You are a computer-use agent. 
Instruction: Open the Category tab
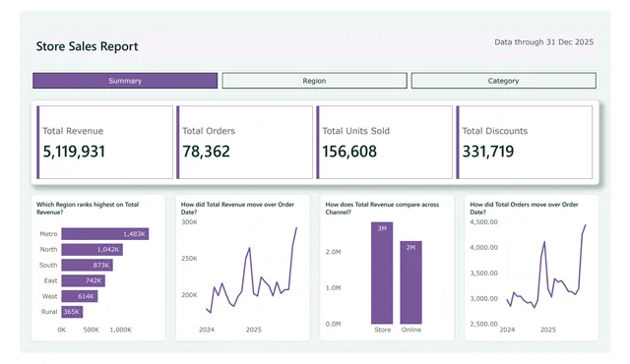click(503, 81)
